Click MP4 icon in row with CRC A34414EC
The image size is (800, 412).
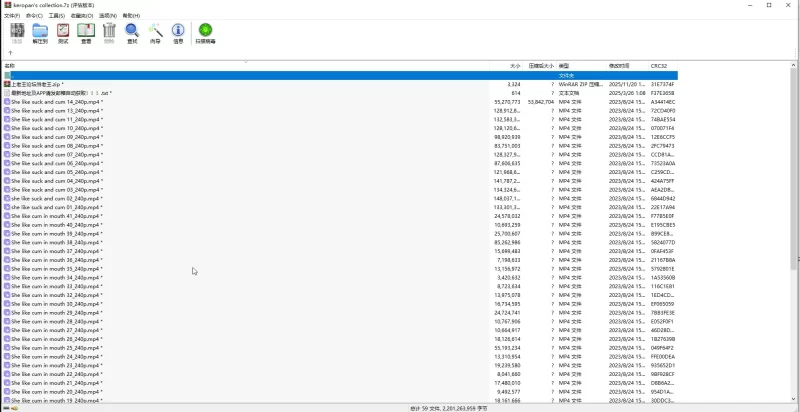7,101
